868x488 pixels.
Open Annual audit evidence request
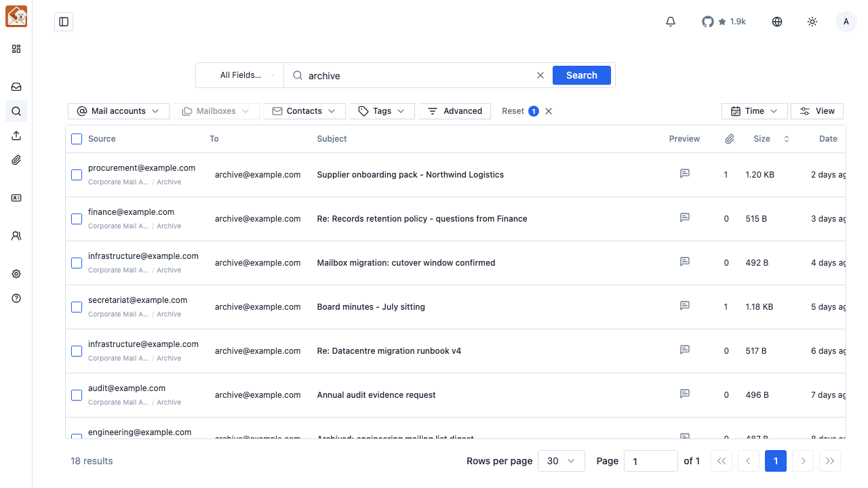click(376, 395)
